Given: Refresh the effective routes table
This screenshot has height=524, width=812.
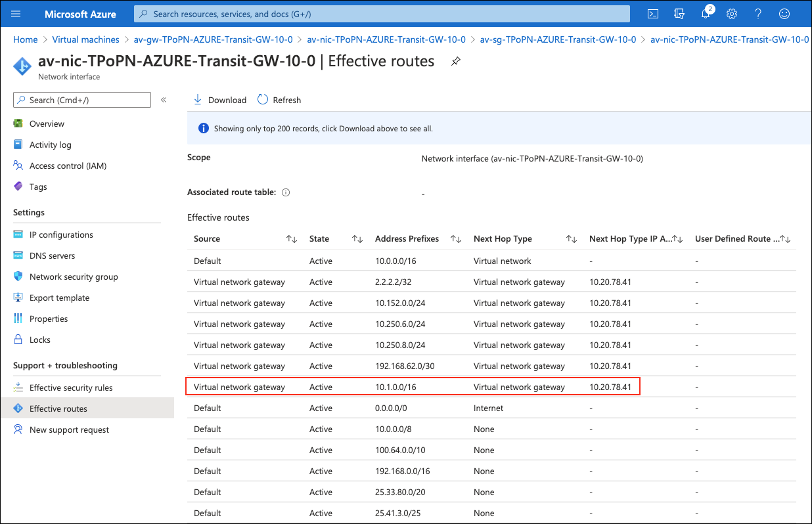Looking at the screenshot, I should 279,99.
